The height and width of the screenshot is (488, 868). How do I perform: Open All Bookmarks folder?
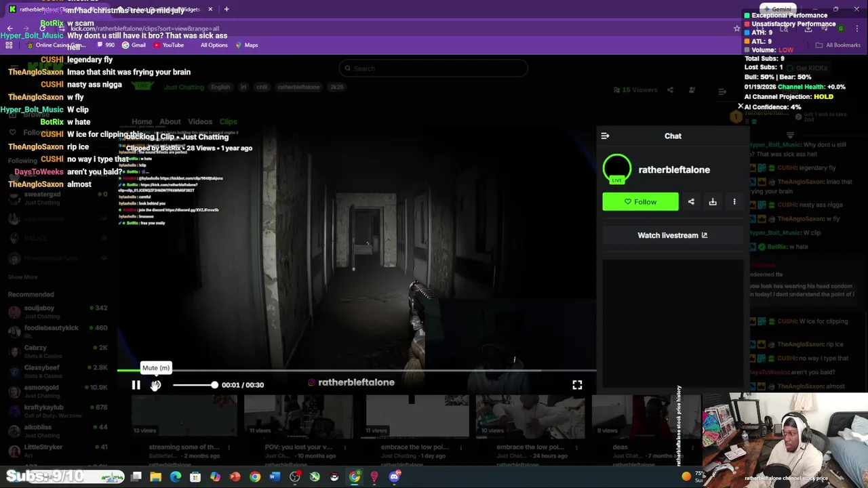pyautogui.click(x=838, y=45)
